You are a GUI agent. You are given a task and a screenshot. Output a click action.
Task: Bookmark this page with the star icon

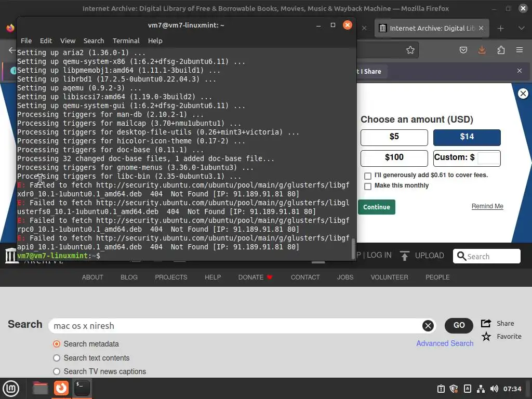pos(410,50)
